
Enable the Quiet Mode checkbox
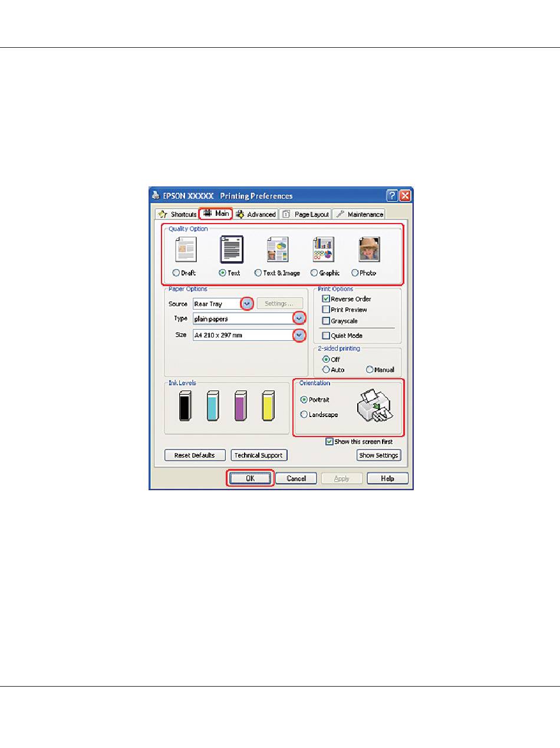pyautogui.click(x=326, y=336)
